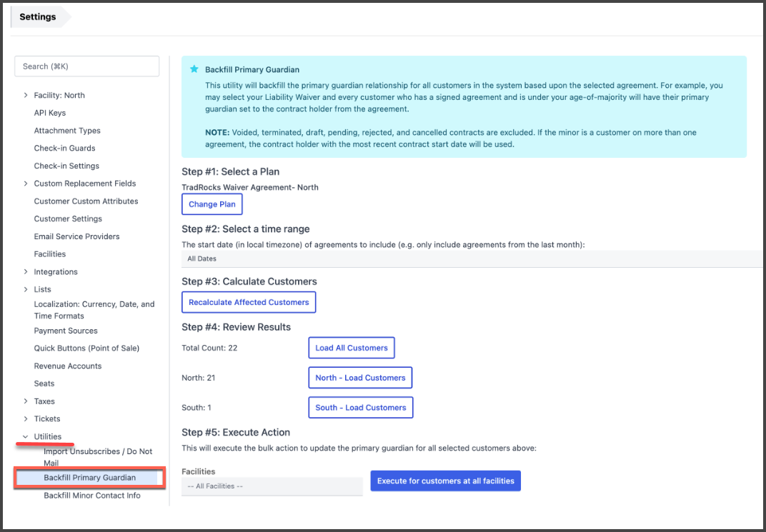This screenshot has width=766, height=532.
Task: Load customers for North facility
Action: click(360, 378)
